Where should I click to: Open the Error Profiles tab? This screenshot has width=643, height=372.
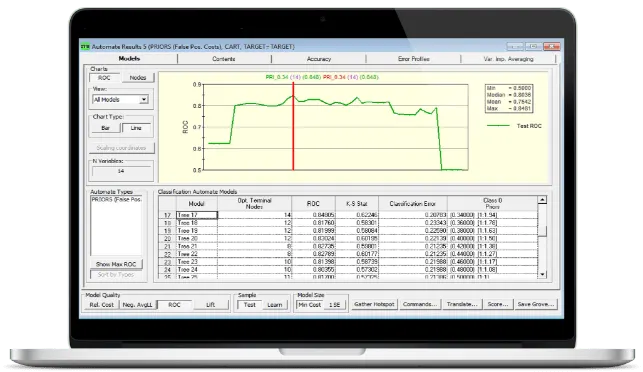(x=413, y=59)
